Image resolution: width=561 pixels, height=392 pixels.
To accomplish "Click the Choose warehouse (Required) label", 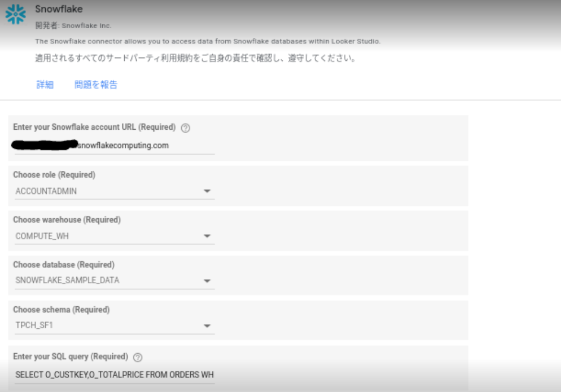I will 67,220.
